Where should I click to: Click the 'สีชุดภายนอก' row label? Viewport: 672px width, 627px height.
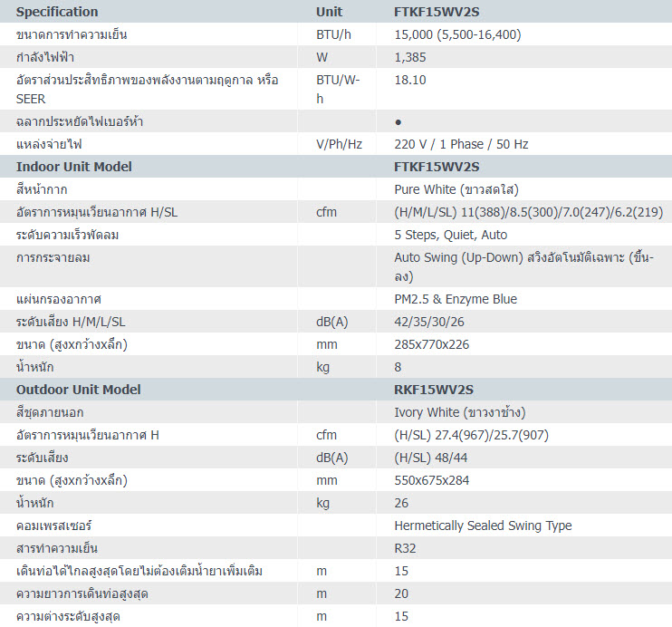click(x=50, y=412)
